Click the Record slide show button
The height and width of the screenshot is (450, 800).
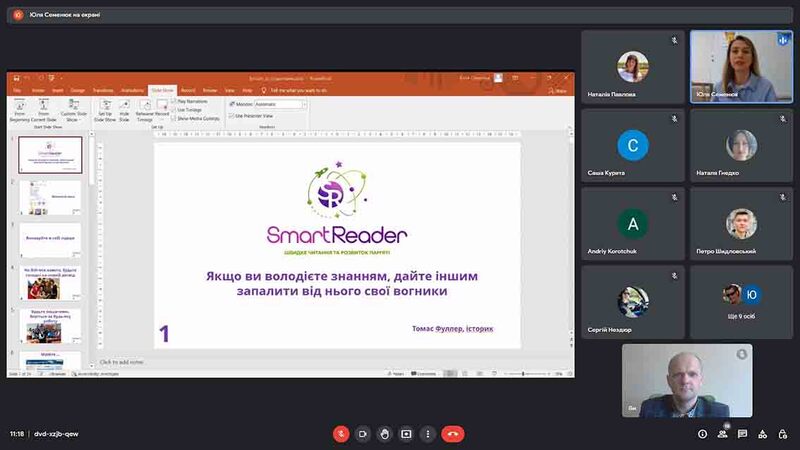[x=162, y=111]
